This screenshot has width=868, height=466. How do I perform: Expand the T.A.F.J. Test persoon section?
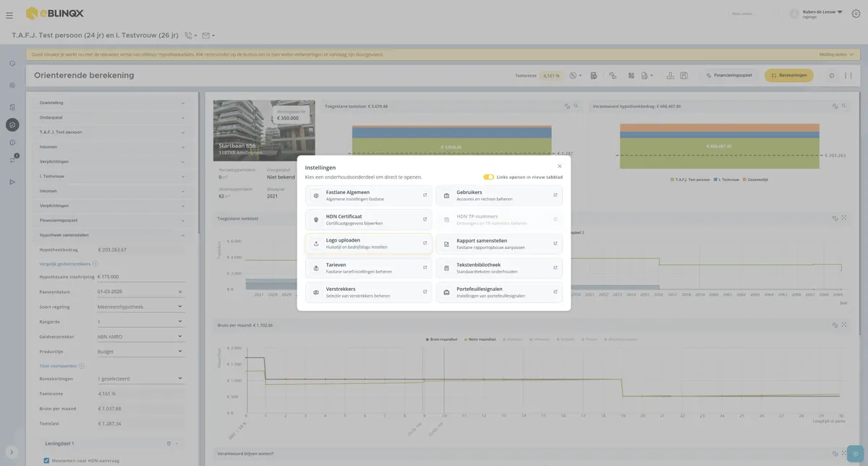pyautogui.click(x=112, y=132)
